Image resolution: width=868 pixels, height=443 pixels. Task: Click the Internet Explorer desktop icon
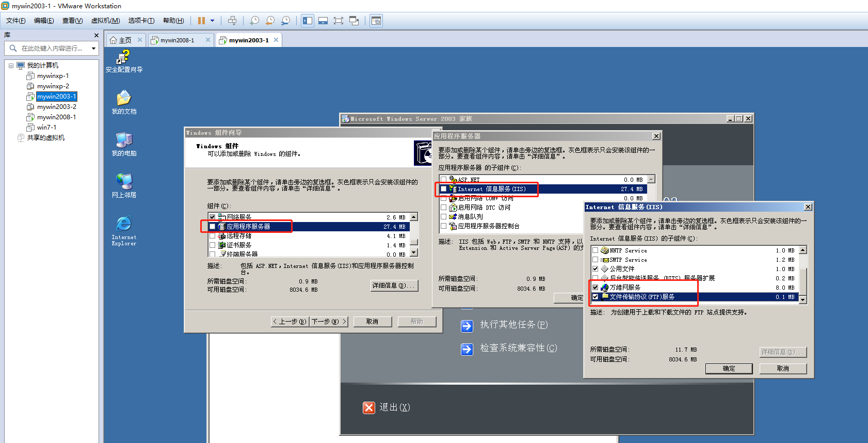coord(124,230)
